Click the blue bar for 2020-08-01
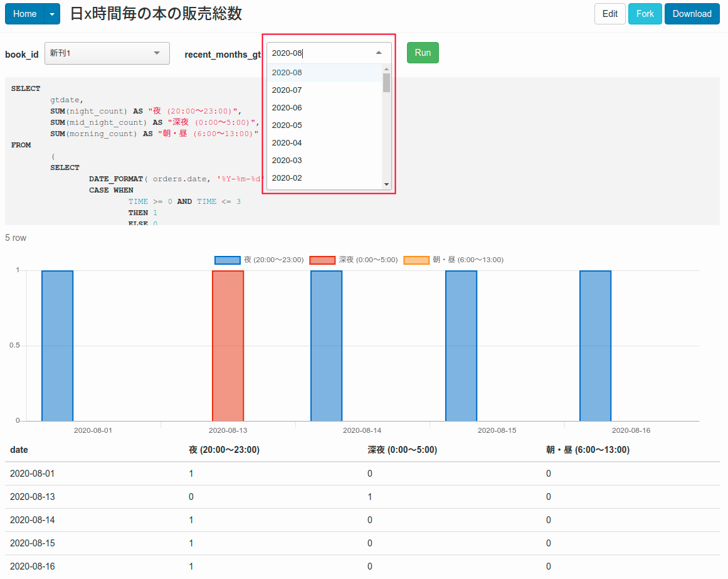728x579 pixels. (58, 346)
